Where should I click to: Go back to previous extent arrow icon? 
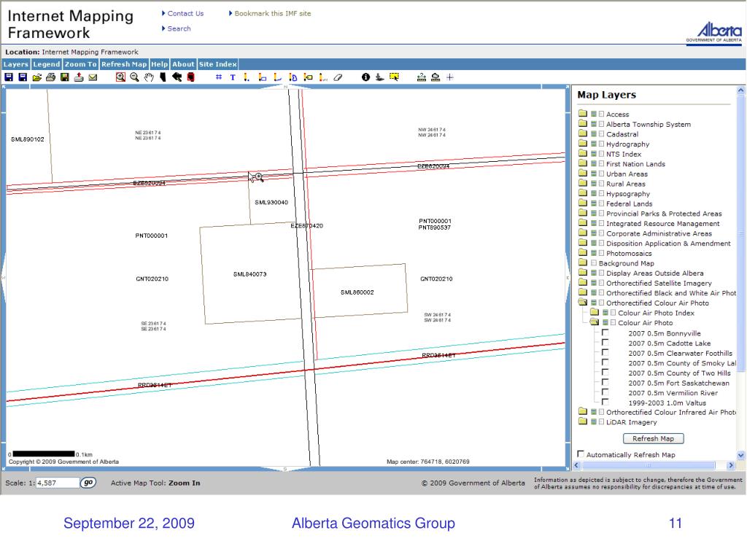[x=177, y=77]
